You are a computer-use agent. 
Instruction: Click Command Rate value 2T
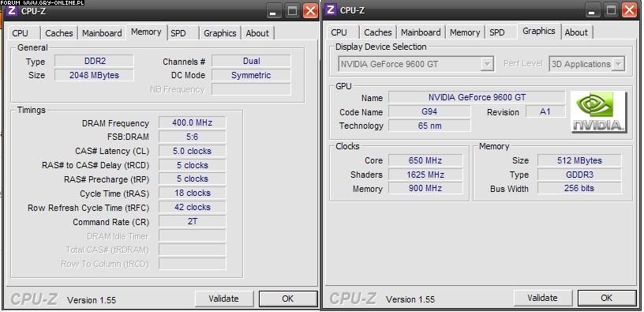(x=193, y=222)
